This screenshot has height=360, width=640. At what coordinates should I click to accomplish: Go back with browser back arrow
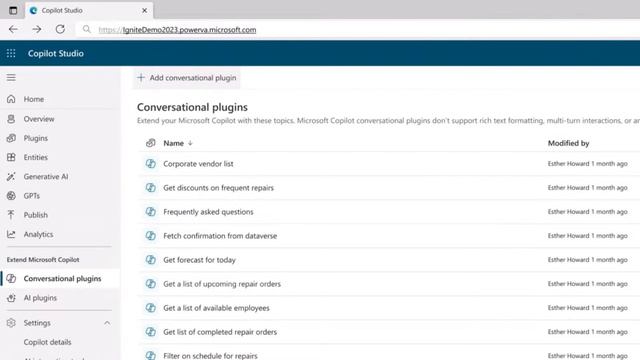click(13, 29)
